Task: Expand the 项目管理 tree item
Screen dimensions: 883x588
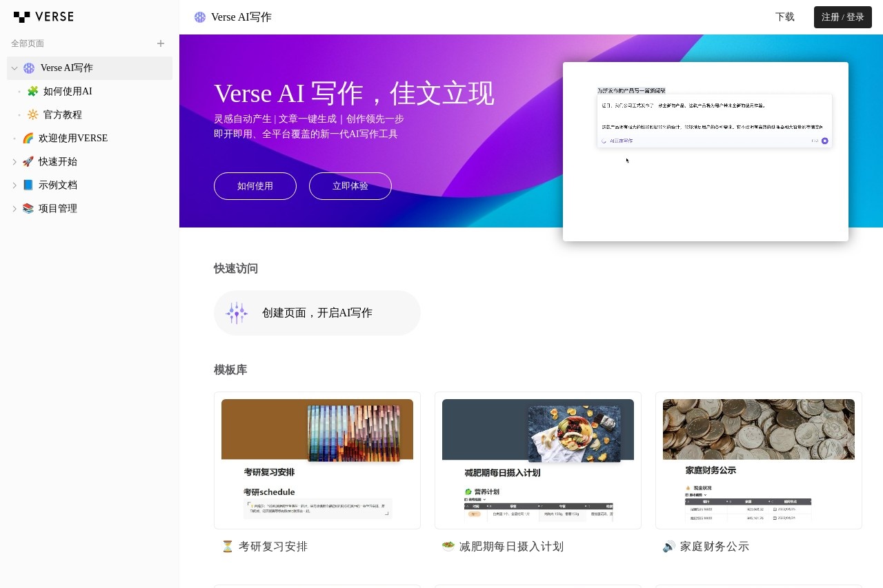Action: tap(14, 209)
